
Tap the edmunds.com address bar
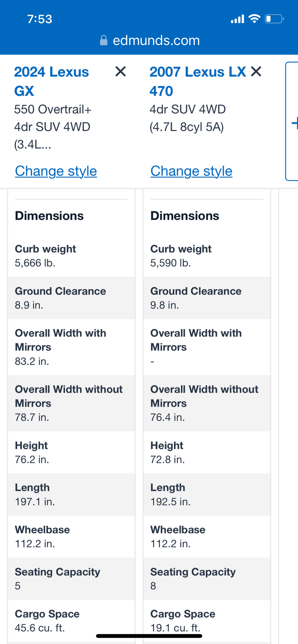150,41
